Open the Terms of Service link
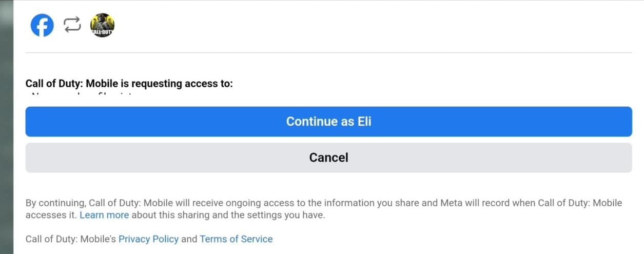 (236, 239)
